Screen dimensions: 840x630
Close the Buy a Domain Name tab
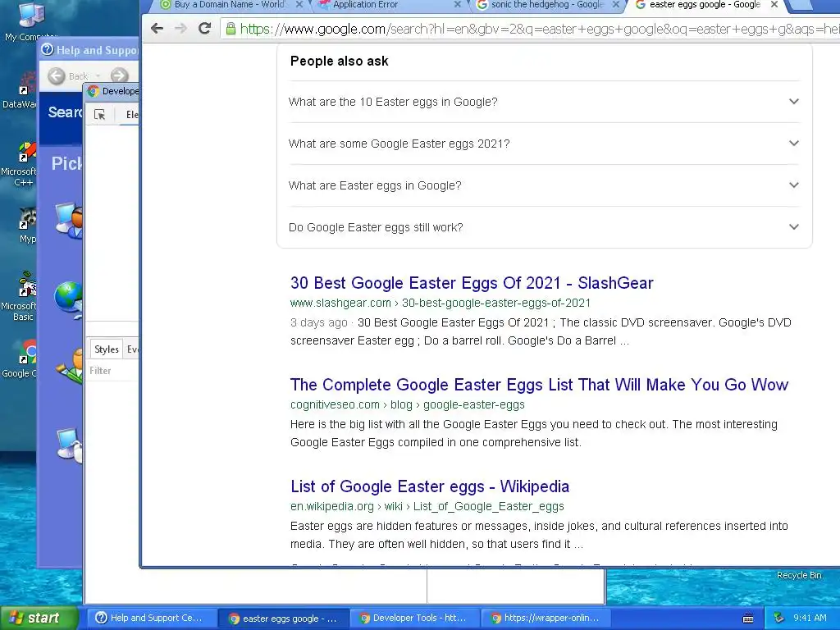click(x=299, y=5)
